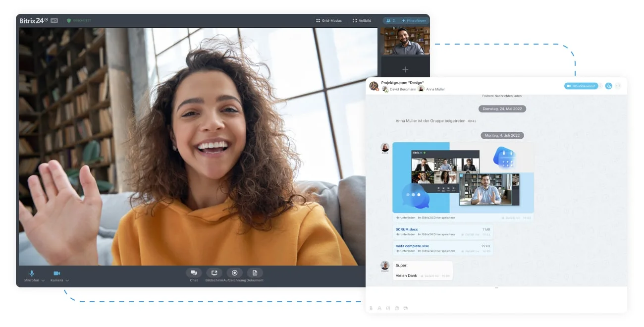This screenshot has width=644, height=327.
Task: Switch to Grid-Modus view
Action: 329,21
